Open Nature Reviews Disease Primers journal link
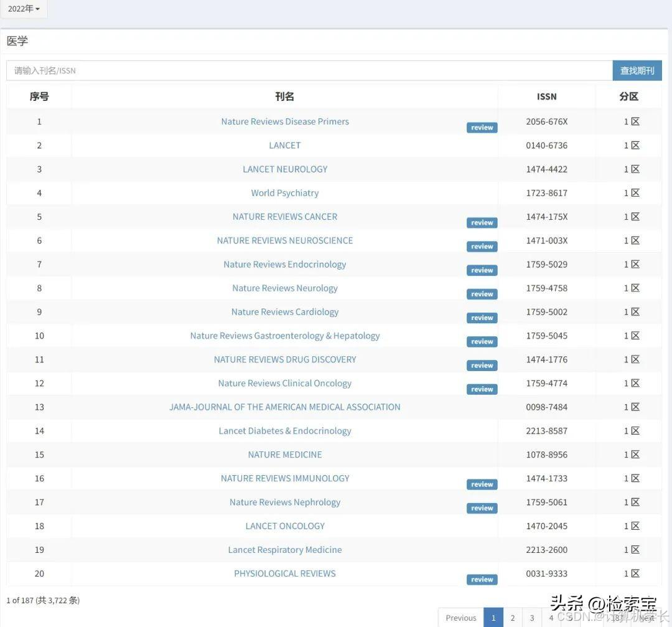 coord(285,121)
